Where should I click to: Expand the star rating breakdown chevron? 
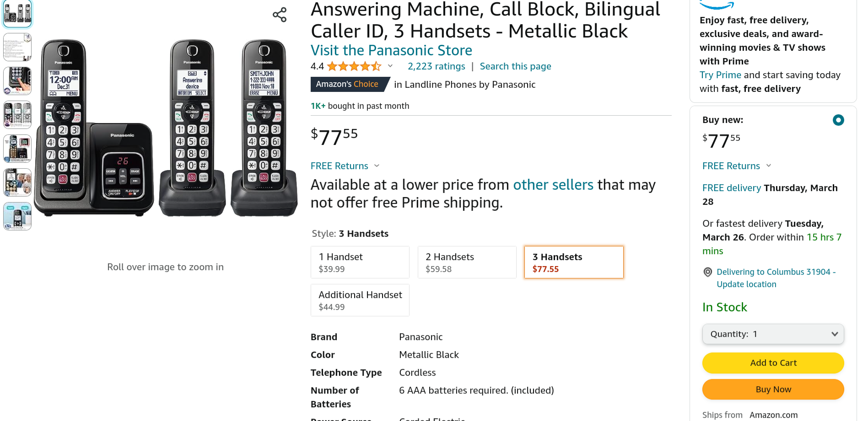click(x=390, y=66)
